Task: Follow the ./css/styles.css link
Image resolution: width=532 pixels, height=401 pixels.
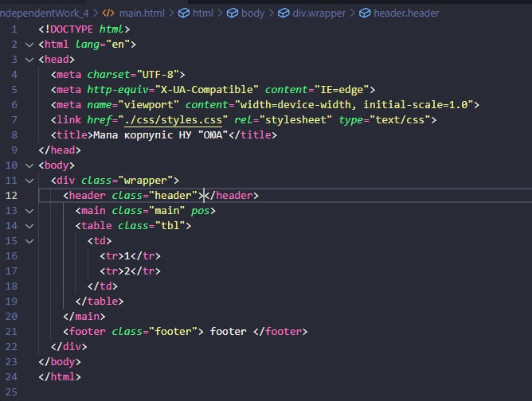Action: pyautogui.click(x=174, y=120)
